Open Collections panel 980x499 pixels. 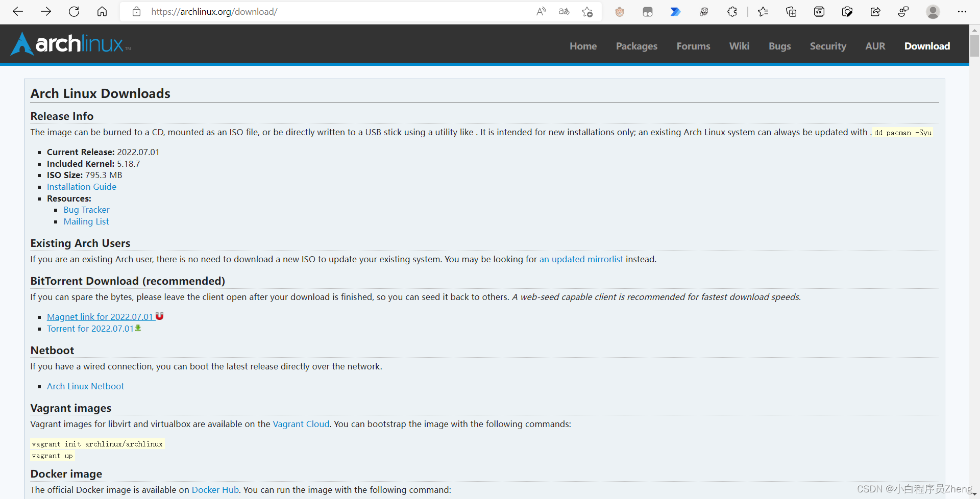(x=791, y=12)
